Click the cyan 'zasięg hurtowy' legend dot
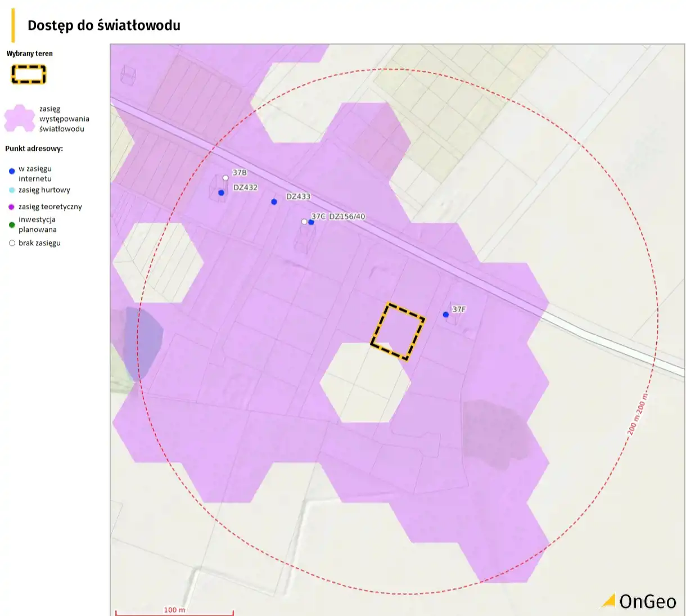This screenshot has height=616, width=686. point(12,190)
